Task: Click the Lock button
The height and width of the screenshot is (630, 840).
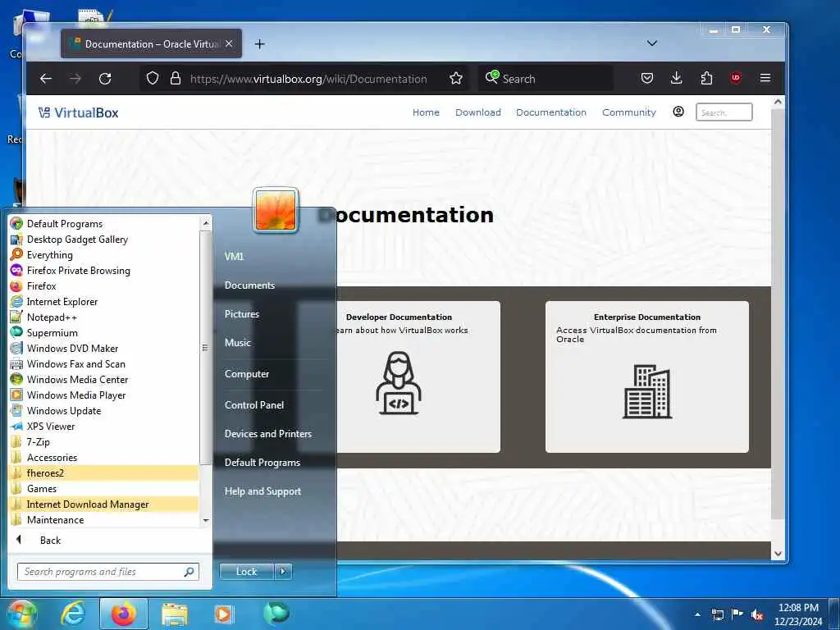Action: point(246,572)
